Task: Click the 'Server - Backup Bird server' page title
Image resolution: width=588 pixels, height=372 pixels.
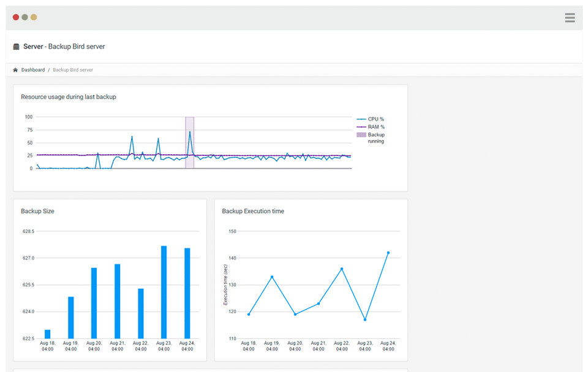Action: [64, 46]
